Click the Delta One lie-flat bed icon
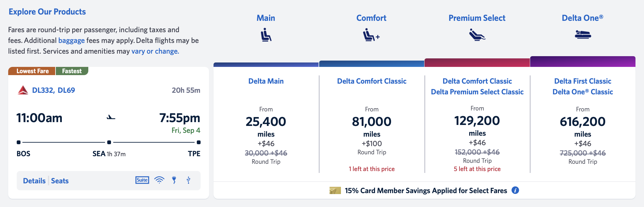Viewport: 644px width, 207px height. (x=583, y=35)
